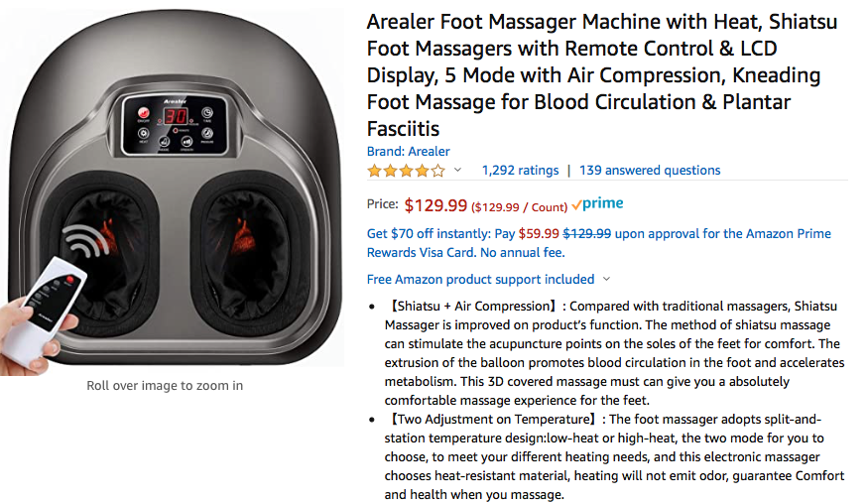
Task: Expand the product support chevron arrow
Action: 606,280
